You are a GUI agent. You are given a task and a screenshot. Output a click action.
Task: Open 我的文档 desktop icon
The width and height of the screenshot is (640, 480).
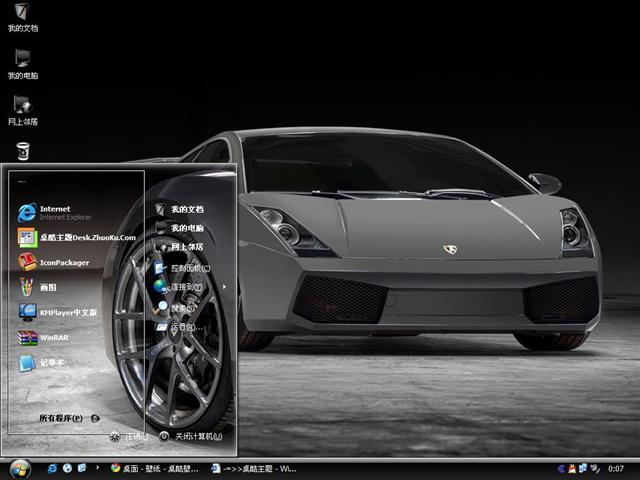click(x=23, y=18)
